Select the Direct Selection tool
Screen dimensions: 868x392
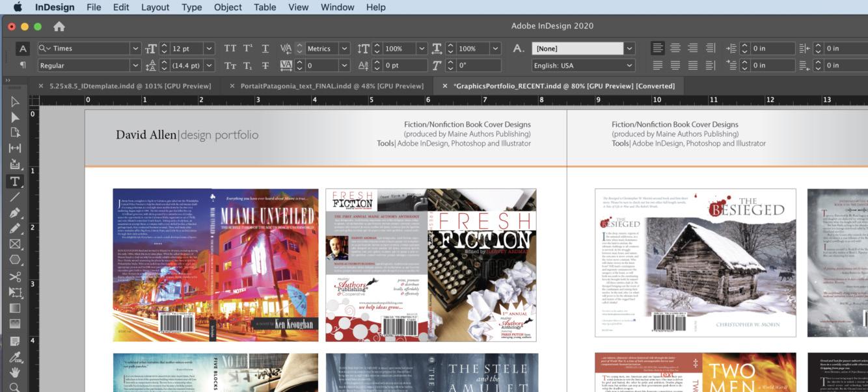14,117
